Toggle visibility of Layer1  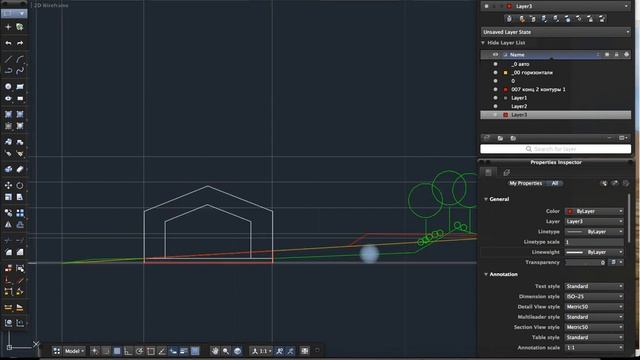tap(496, 98)
